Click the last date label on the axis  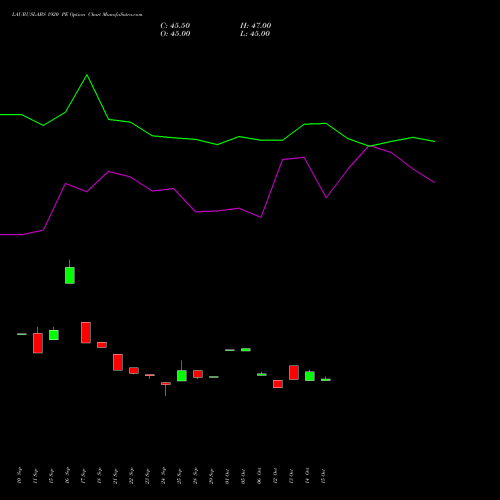click(323, 475)
